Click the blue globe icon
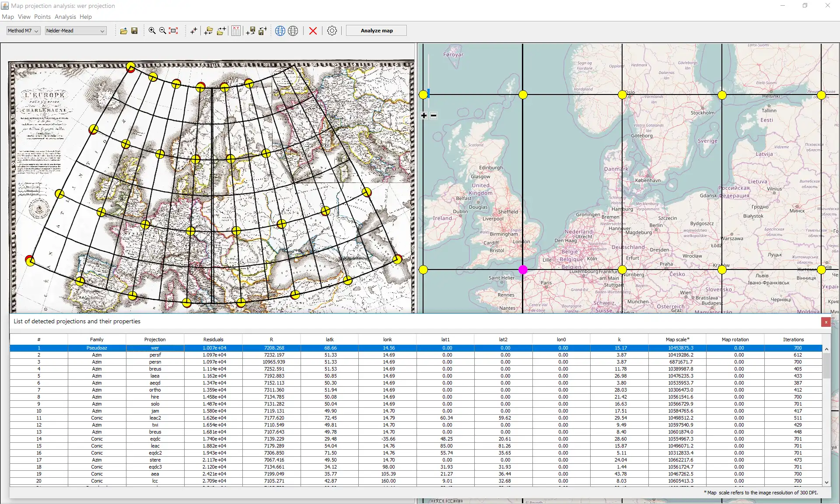 pyautogui.click(x=280, y=31)
